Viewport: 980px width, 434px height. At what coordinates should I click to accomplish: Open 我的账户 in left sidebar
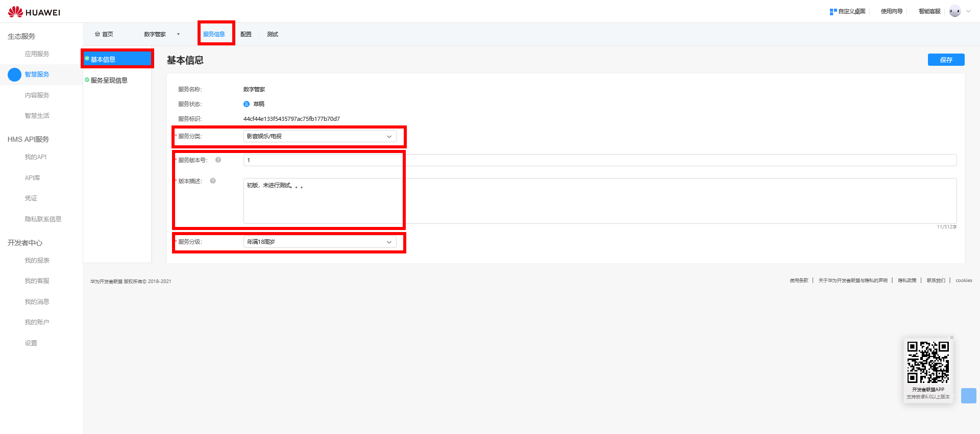(37, 322)
